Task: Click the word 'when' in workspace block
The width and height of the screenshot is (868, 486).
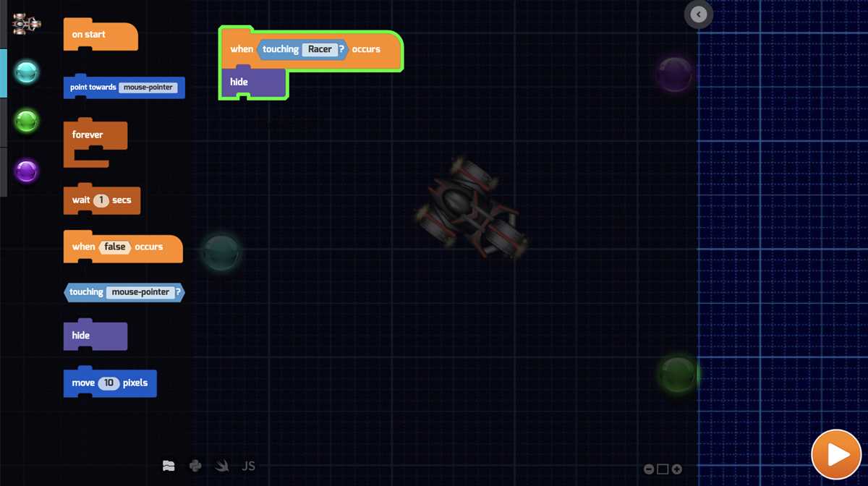Action: point(242,49)
